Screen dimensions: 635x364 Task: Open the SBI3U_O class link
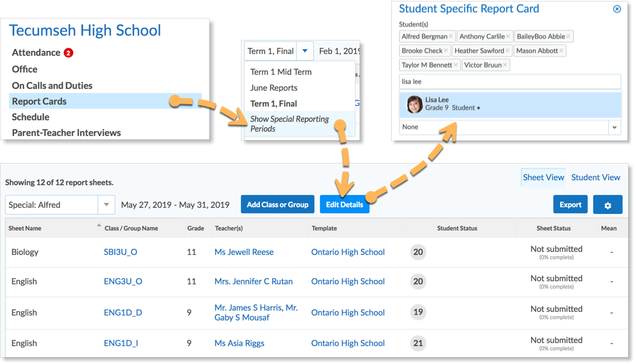point(121,252)
